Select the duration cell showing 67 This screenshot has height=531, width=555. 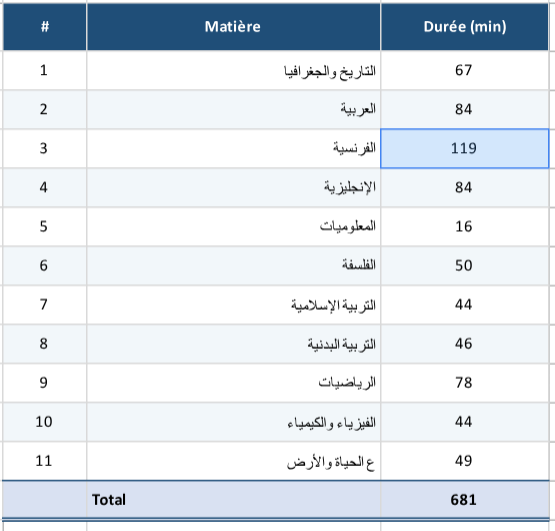[x=465, y=70]
